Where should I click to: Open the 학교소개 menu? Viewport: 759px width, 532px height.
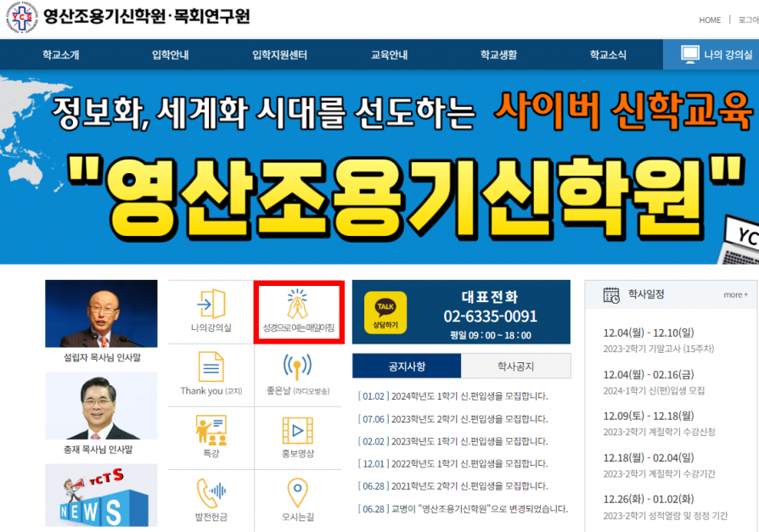[61, 54]
